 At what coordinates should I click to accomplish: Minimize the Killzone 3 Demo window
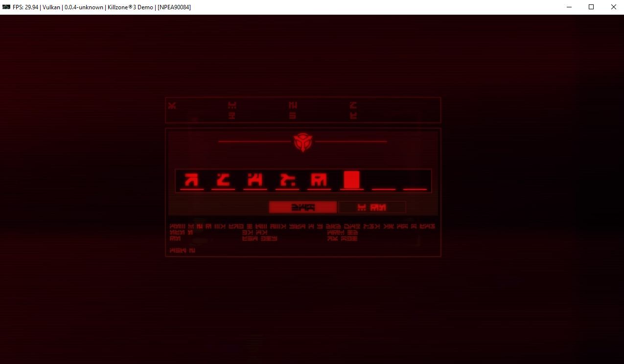(569, 7)
